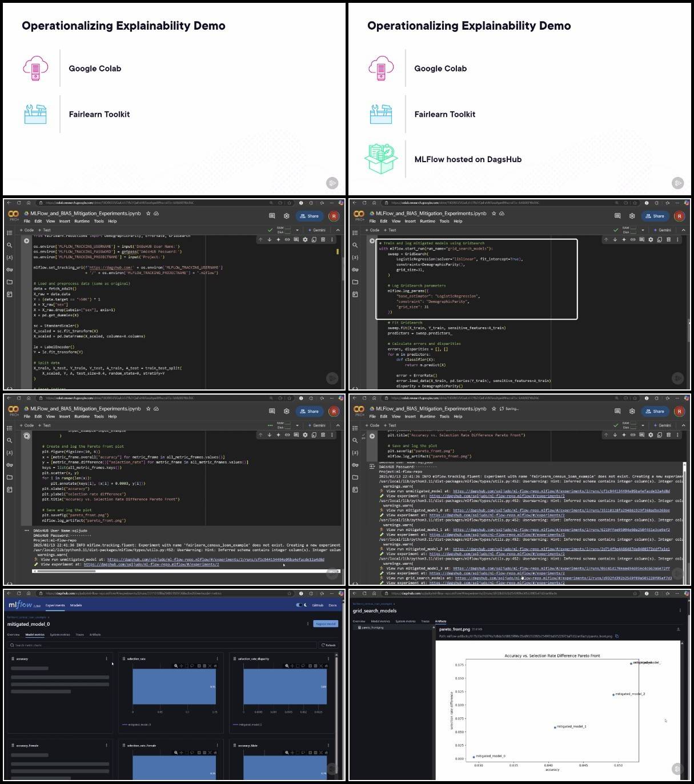This screenshot has width=694, height=784.
Task: Open variables {x} panel in GridSearch Colab frame
Action: click(x=355, y=258)
